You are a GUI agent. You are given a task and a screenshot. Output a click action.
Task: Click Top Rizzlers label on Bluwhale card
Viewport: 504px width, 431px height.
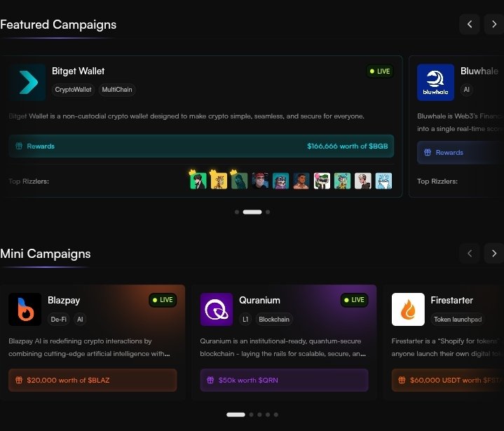pos(437,182)
